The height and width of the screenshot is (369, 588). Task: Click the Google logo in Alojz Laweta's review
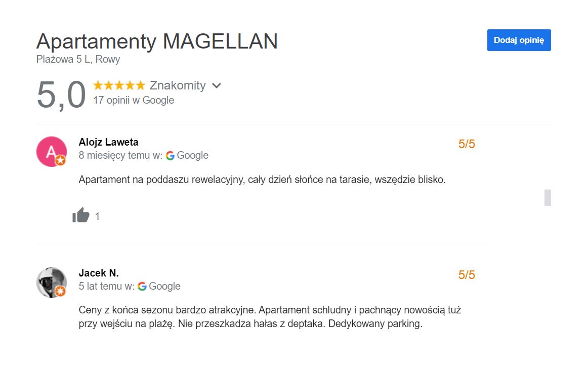(x=170, y=156)
